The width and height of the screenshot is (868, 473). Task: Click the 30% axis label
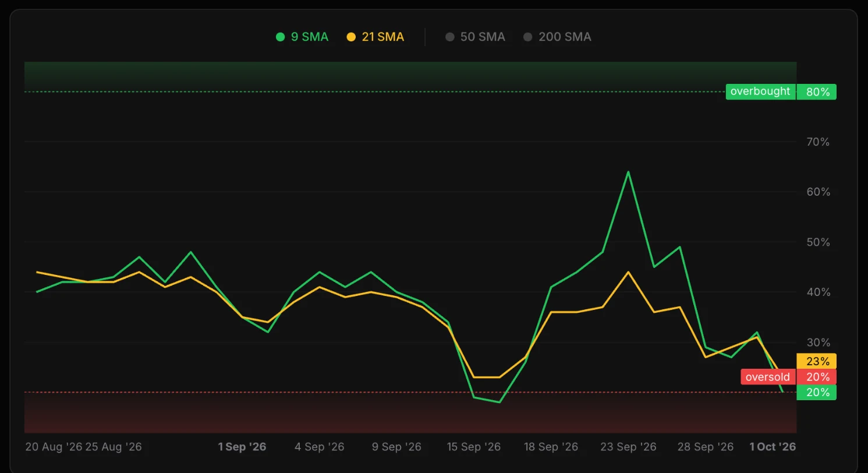coord(817,343)
